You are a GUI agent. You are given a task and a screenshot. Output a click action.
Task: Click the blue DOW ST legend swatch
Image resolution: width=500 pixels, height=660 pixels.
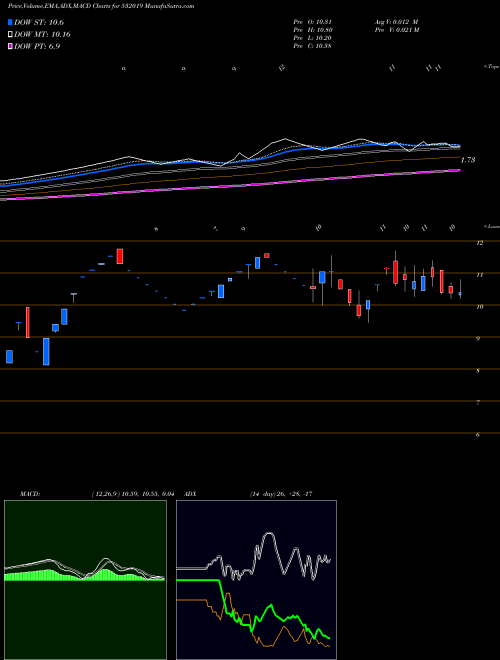[11, 22]
